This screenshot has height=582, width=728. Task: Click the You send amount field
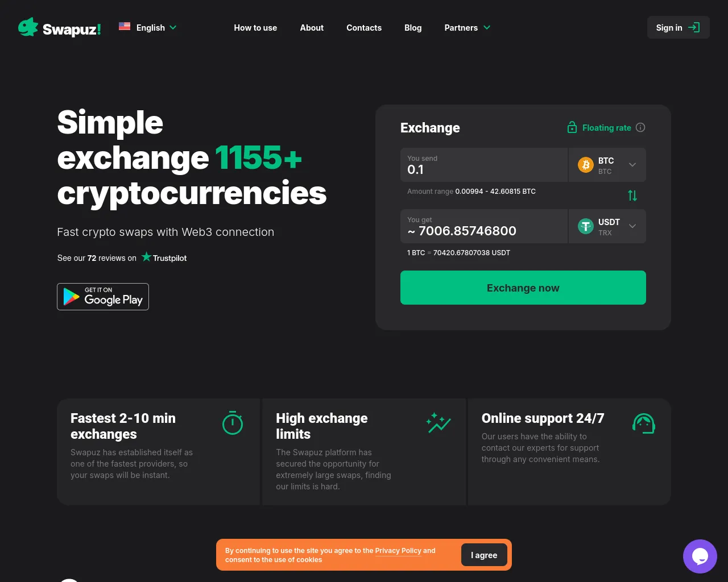click(x=484, y=165)
